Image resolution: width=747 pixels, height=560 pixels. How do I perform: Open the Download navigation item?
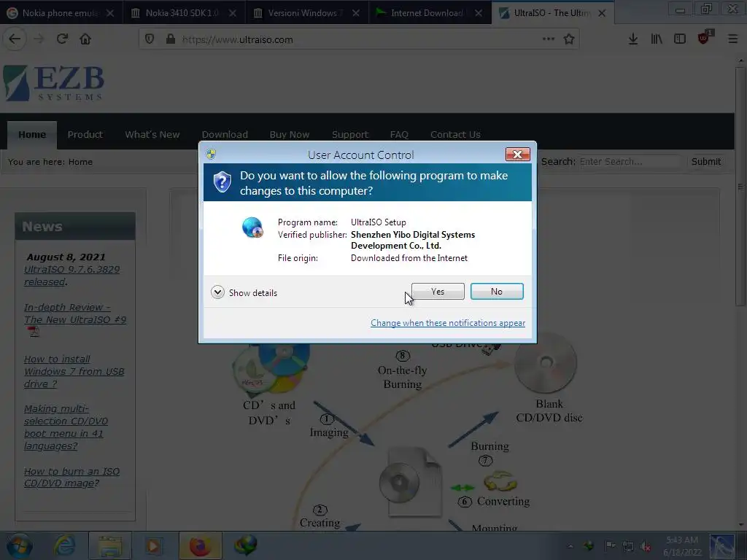pos(225,135)
